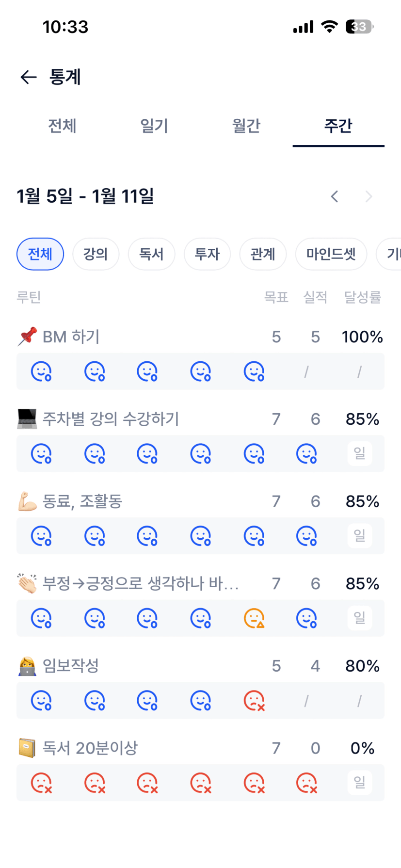401x868 pixels.
Task: Tap the 일 badge in 독서 20분이상 row
Action: coord(359,782)
